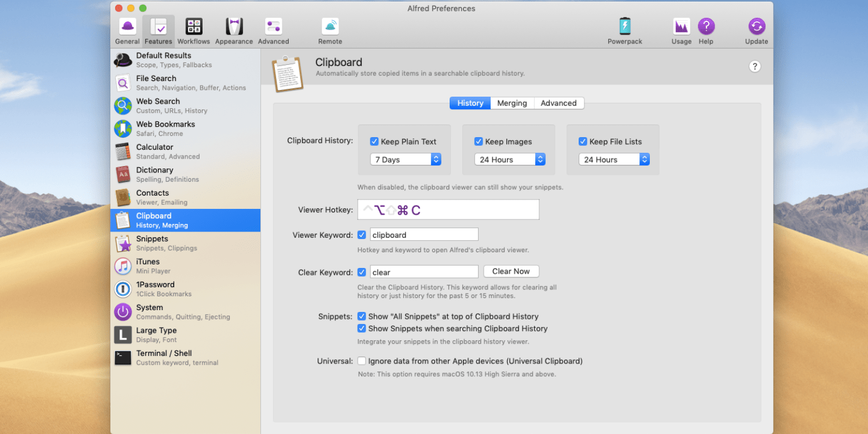Change Keep Images duration dropdown

click(x=509, y=159)
